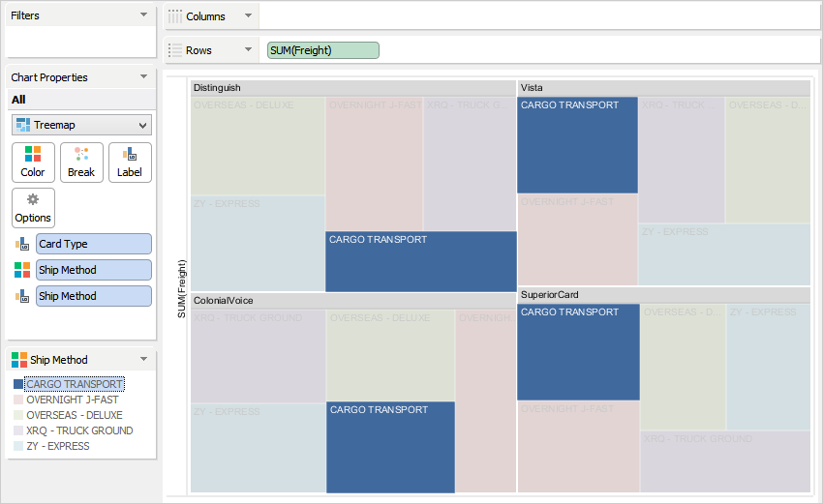Click color icon beside Ship Method pill
The width and height of the screenshot is (823, 504).
[x=21, y=270]
